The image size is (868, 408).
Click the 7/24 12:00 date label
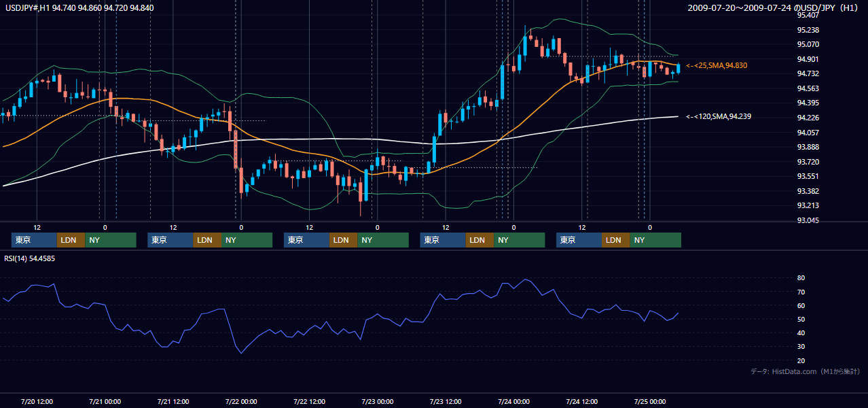[x=582, y=401]
